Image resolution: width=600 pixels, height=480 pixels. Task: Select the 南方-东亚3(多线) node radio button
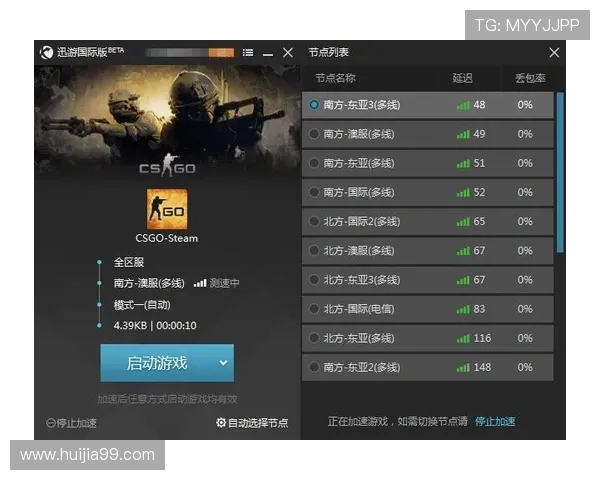click(x=314, y=104)
